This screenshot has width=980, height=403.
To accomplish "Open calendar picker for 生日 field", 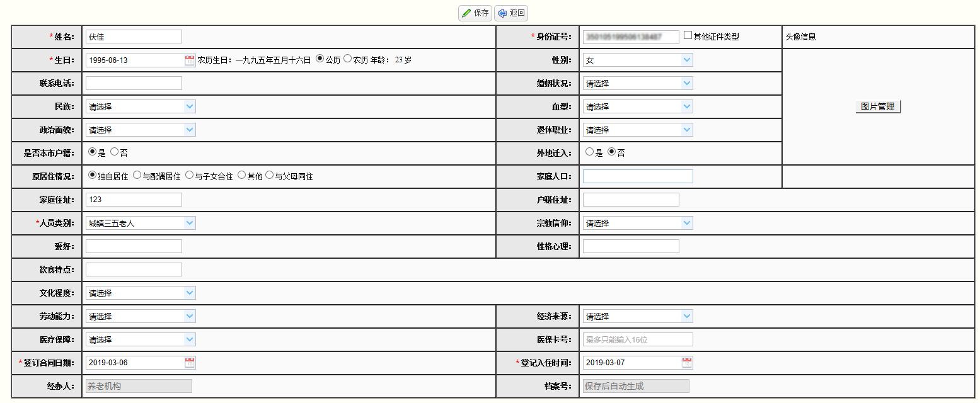I will (190, 60).
